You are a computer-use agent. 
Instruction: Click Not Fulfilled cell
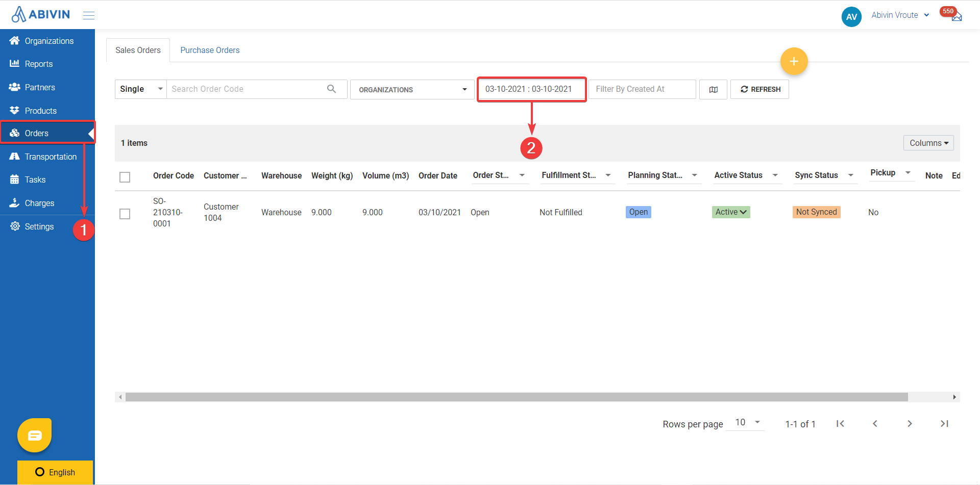pos(561,212)
